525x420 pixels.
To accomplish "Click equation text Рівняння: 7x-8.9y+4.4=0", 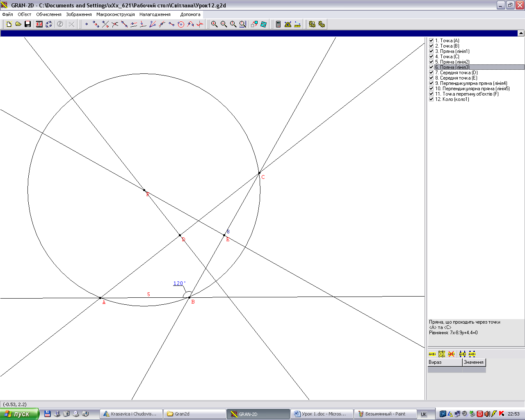I will (453, 333).
